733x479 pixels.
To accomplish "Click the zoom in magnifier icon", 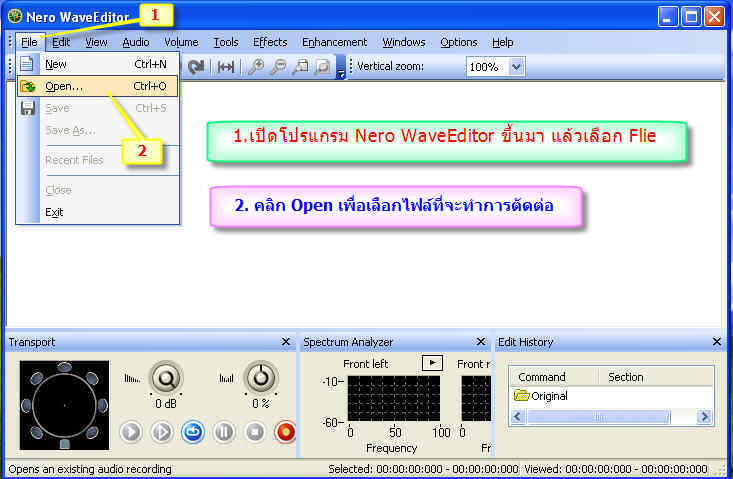I will pyautogui.click(x=256, y=67).
